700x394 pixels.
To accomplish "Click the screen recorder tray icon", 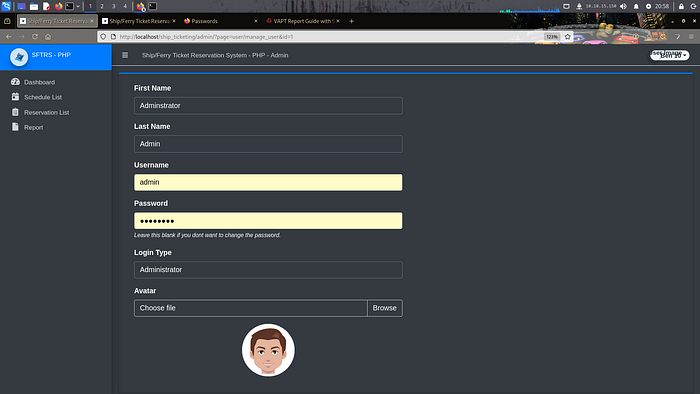I will coord(566,6).
